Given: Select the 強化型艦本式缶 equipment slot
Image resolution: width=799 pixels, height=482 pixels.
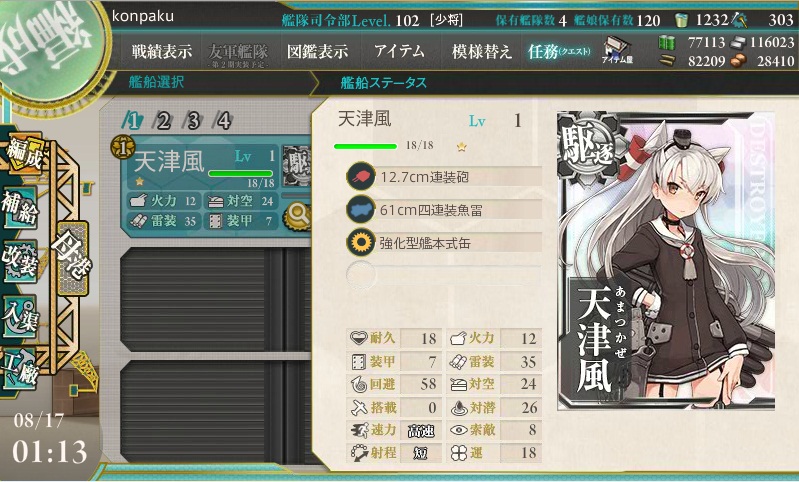Looking at the screenshot, I should [443, 243].
